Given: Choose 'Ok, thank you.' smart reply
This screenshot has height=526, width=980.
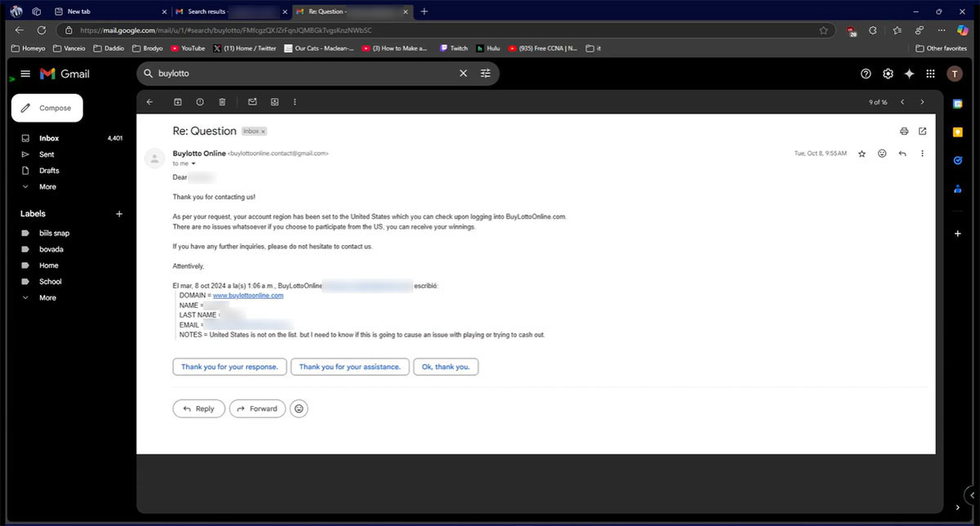Looking at the screenshot, I should point(446,367).
